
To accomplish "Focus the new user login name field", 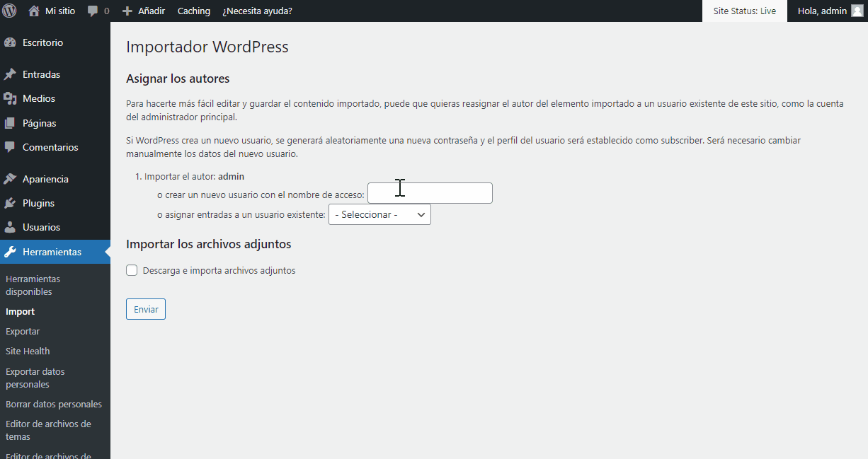I will (x=430, y=193).
